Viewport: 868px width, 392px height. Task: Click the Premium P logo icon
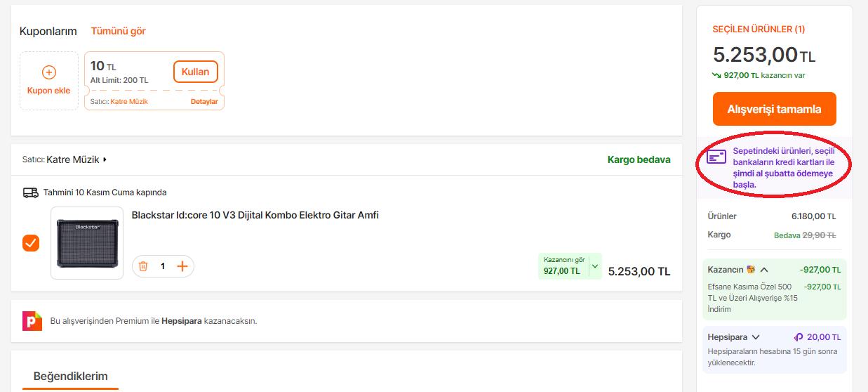32,320
